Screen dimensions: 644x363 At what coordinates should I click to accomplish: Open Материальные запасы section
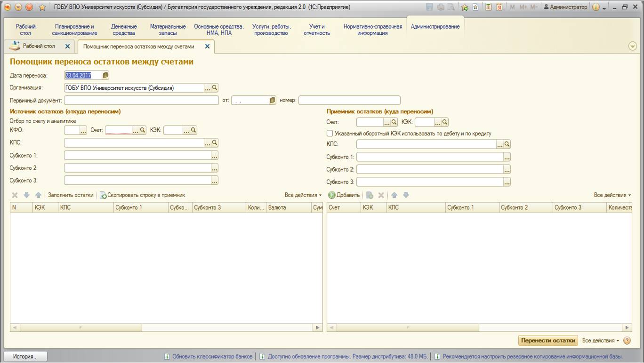[168, 30]
